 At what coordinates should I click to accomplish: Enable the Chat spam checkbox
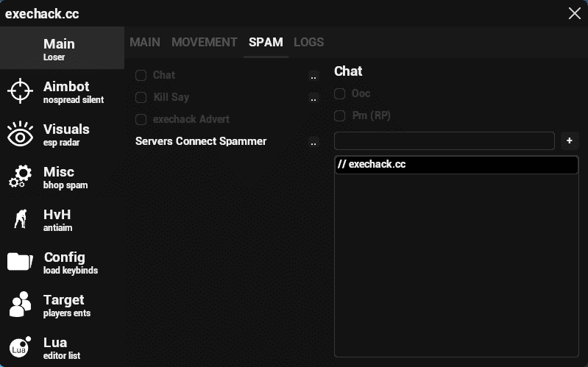[141, 75]
